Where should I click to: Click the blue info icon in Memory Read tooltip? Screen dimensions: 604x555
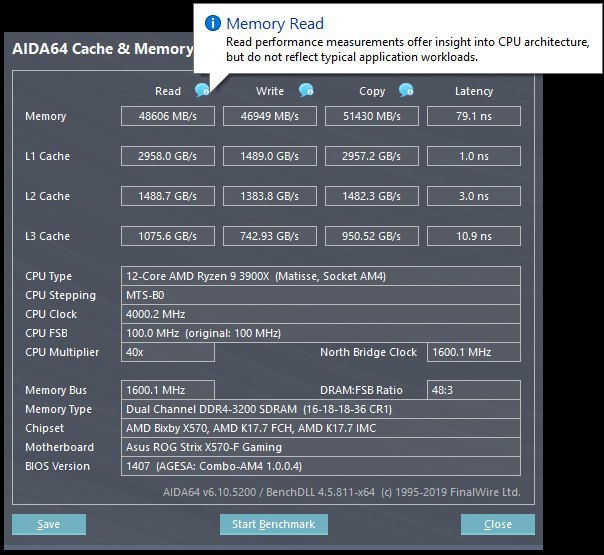click(x=213, y=23)
